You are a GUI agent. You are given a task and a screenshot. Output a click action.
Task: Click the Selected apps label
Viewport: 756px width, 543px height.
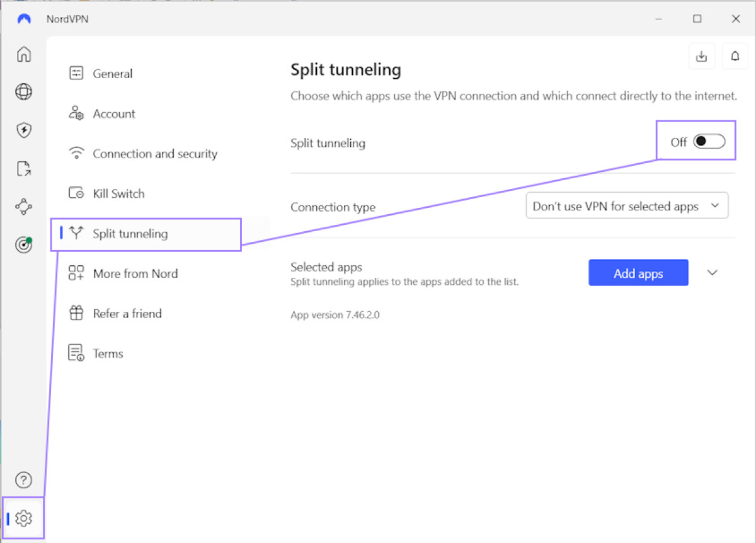[x=326, y=267]
